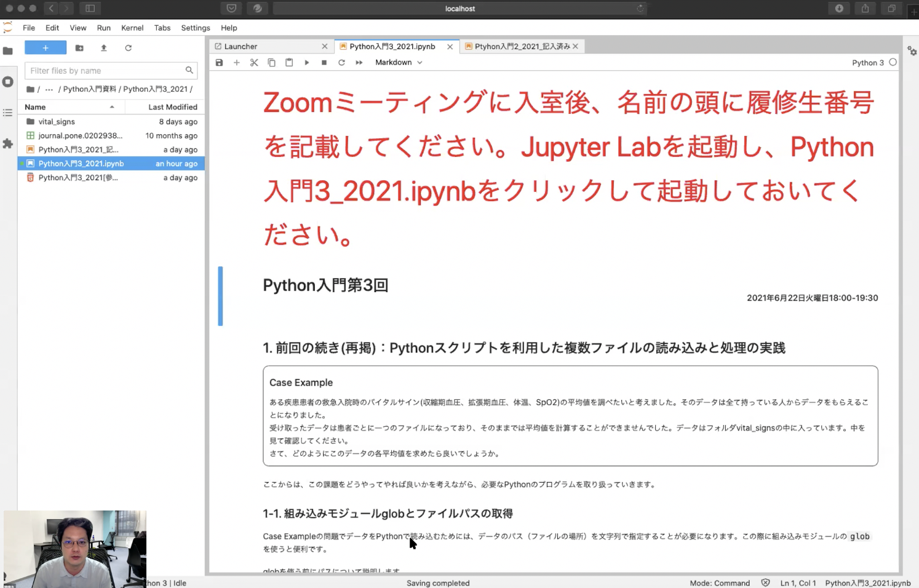
Task: Reload page icon in the address bar
Action: (x=640, y=9)
